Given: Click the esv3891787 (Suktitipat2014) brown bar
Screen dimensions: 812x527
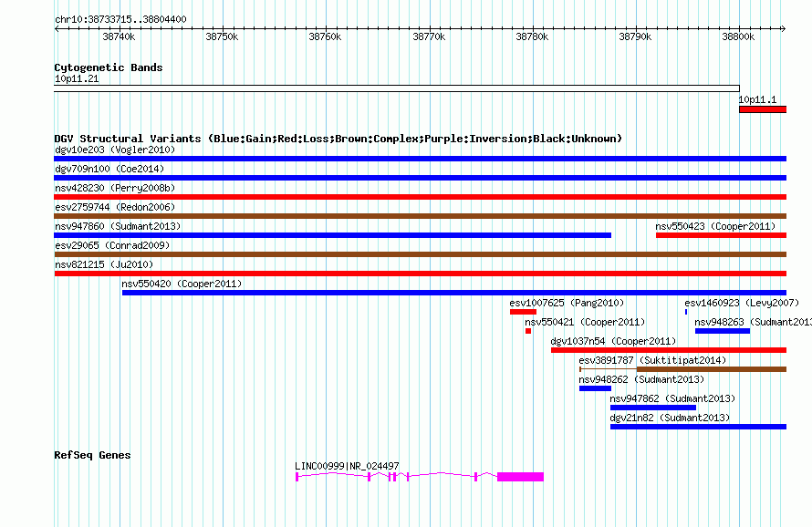Looking at the screenshot, I should click(x=682, y=369).
